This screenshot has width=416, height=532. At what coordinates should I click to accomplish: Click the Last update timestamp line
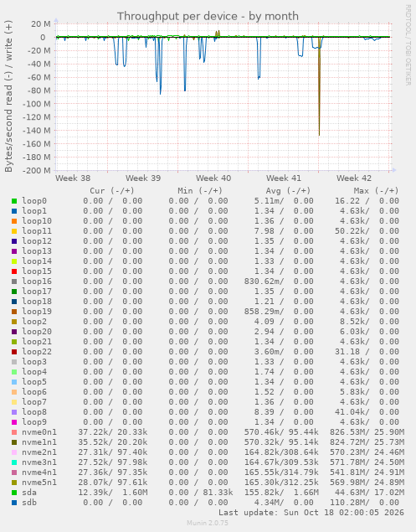(x=311, y=513)
